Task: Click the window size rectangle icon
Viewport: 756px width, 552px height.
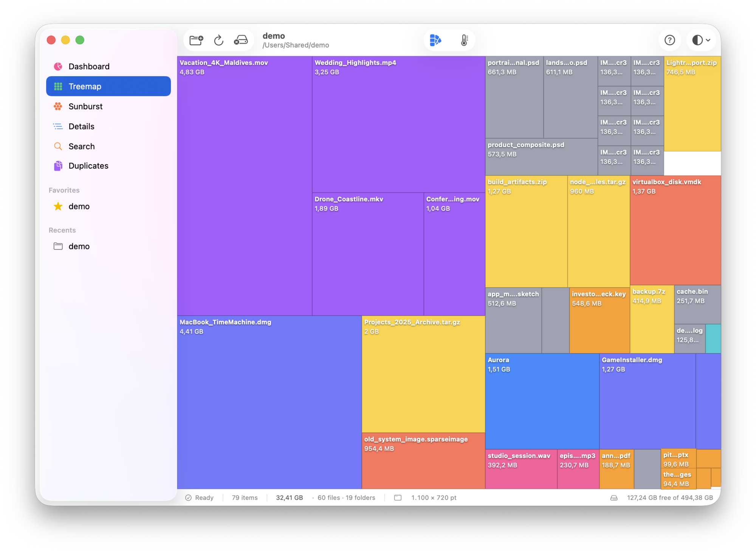Action: tap(398, 498)
